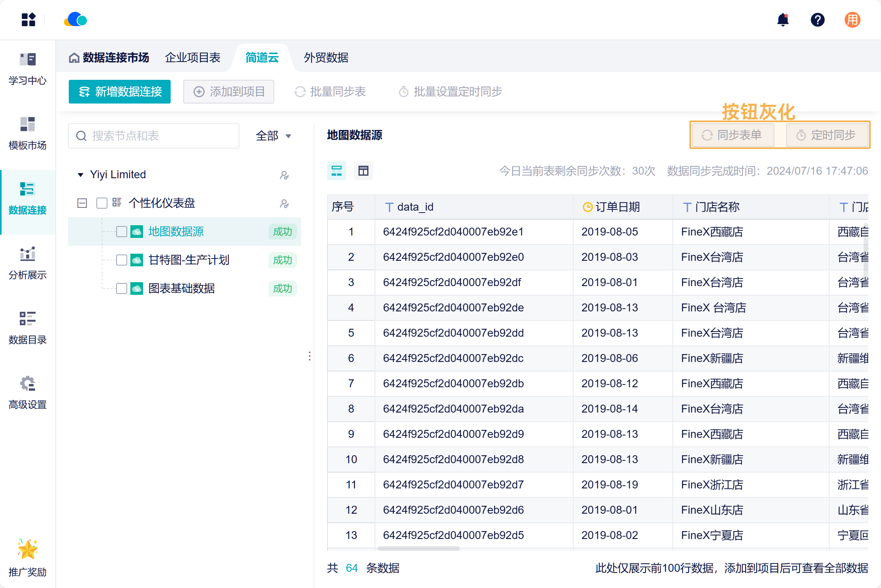Click the data_id text type icon

coord(389,207)
